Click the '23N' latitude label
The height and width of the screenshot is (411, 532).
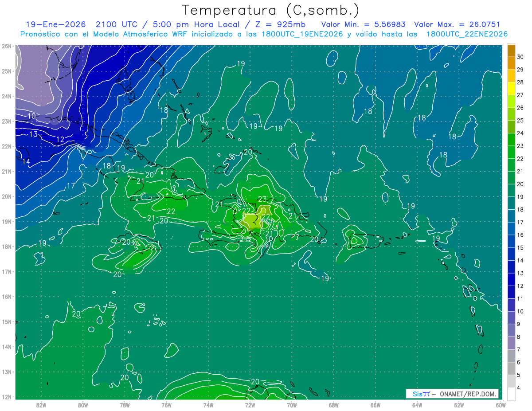click(6, 121)
